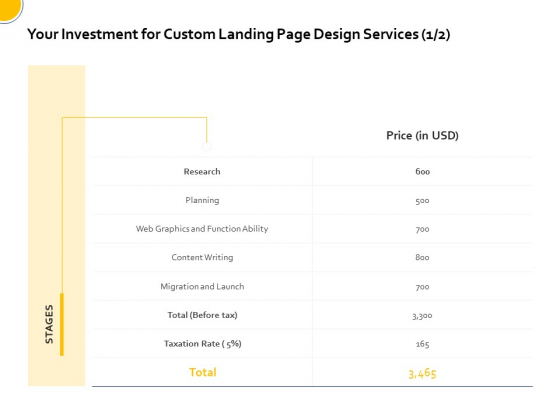Click the Planning price value 500

pyautogui.click(x=422, y=201)
